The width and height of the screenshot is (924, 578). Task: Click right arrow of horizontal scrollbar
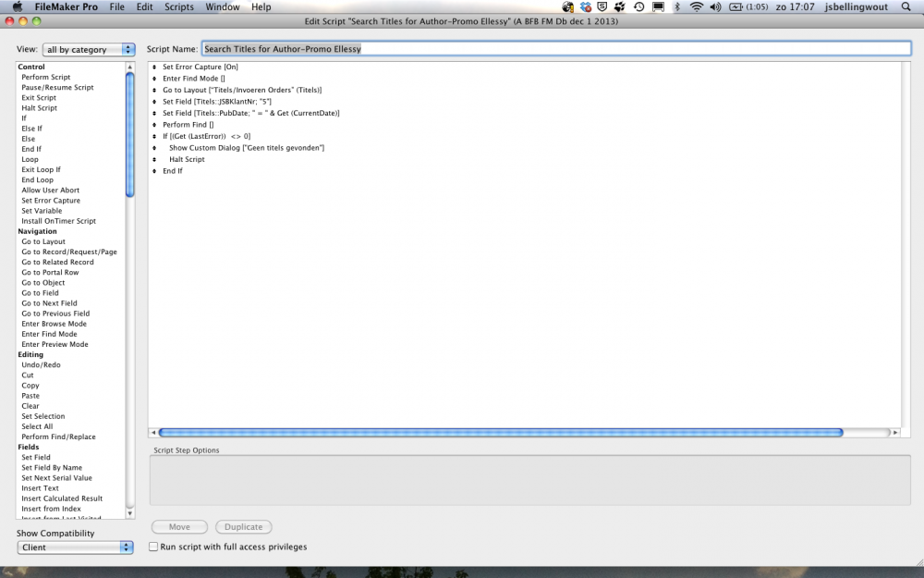(895, 432)
